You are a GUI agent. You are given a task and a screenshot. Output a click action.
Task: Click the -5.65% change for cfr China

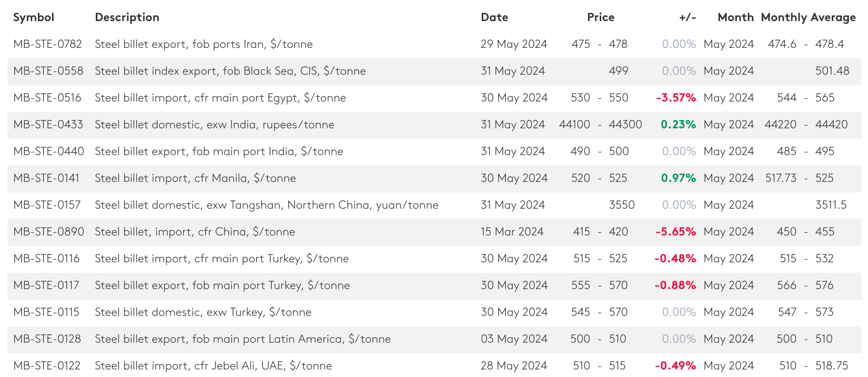pos(675,232)
